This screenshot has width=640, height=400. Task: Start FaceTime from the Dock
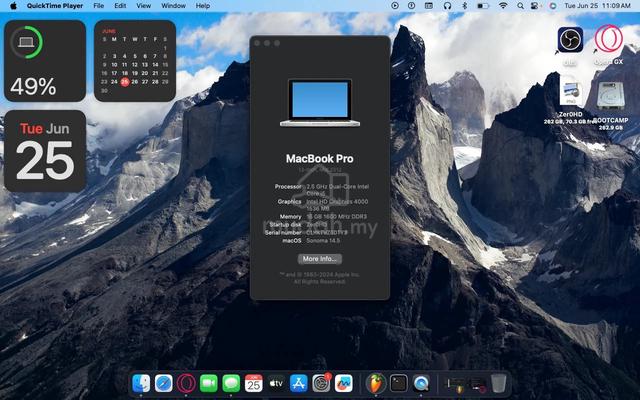pos(209,384)
